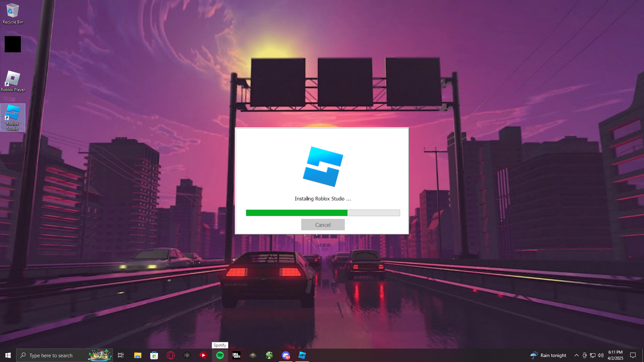The width and height of the screenshot is (644, 362).
Task: Open network status tray icon
Action: [593, 355]
